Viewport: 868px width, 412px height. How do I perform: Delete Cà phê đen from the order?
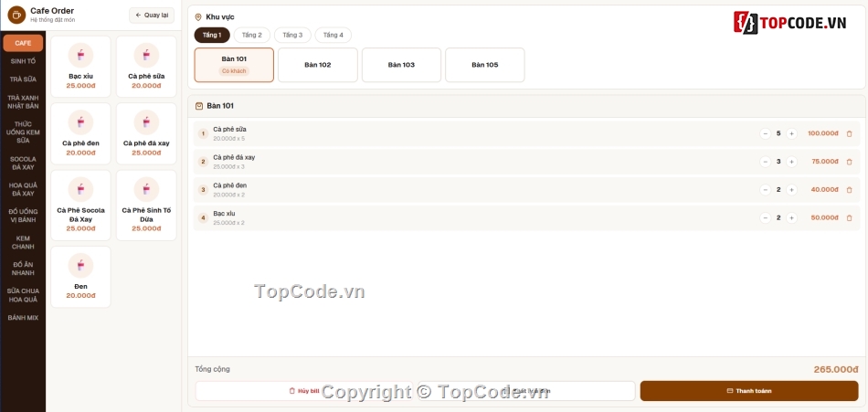(x=849, y=190)
